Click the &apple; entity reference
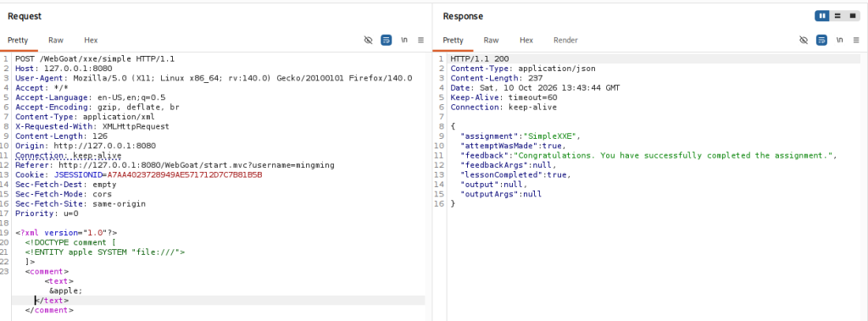Screen dimensions: 868x321 pos(65,291)
